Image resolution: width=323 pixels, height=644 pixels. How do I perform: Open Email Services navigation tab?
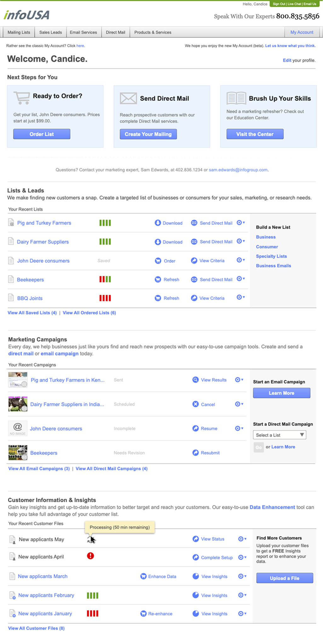point(84,32)
